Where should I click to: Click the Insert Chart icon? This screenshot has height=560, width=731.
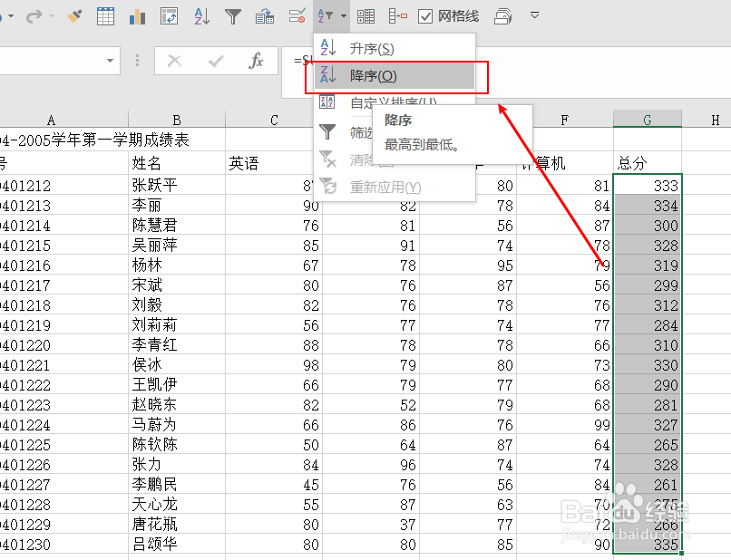pos(135,14)
